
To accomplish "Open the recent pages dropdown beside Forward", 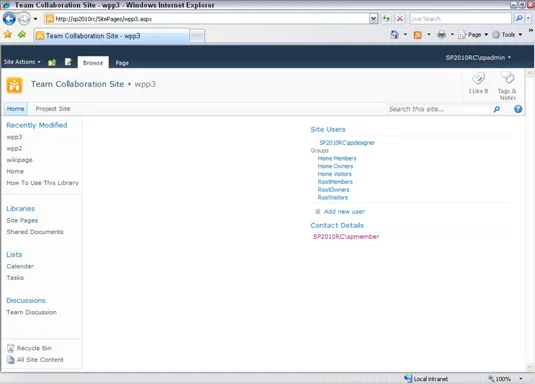I will click(35, 19).
